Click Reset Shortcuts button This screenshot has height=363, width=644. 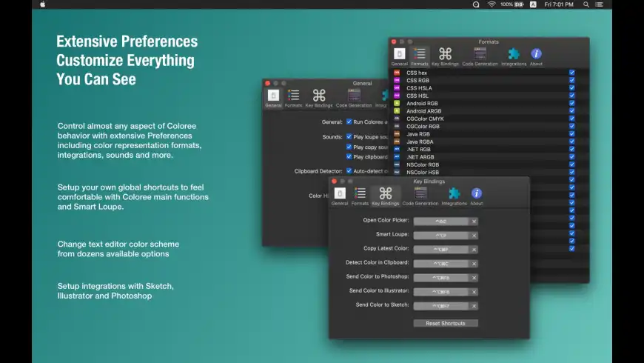(x=446, y=323)
